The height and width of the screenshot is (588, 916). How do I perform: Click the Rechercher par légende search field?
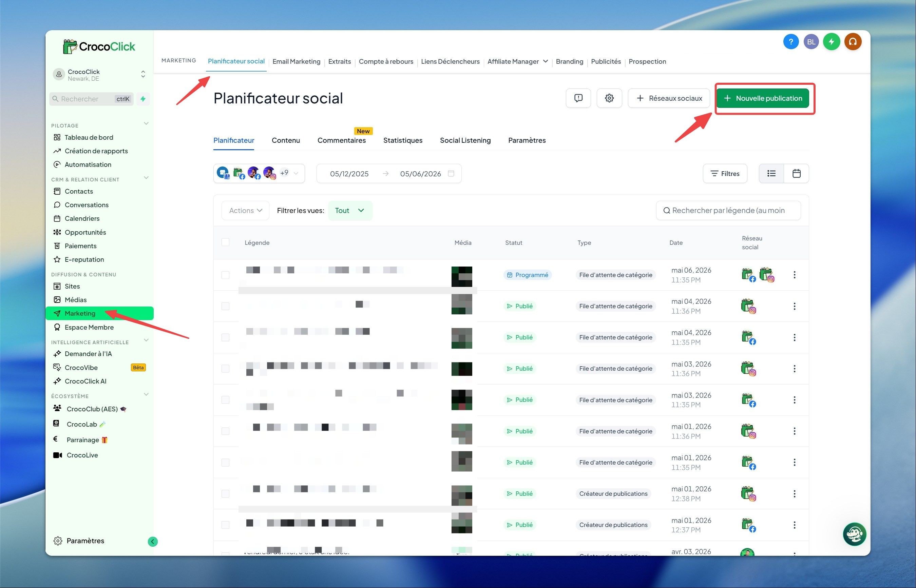pos(728,211)
